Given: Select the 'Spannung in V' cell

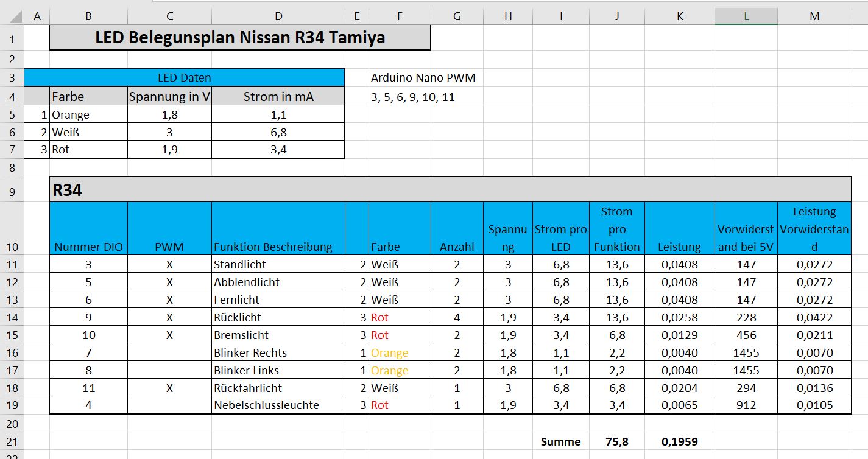Looking at the screenshot, I should pos(169,96).
